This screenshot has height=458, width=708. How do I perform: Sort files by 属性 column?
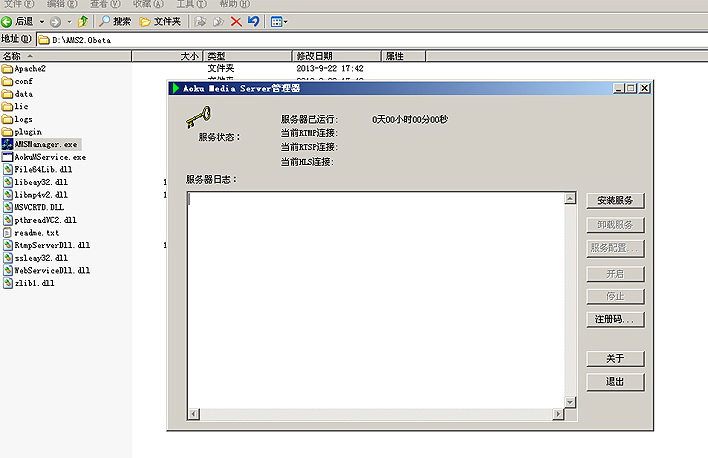click(404, 56)
